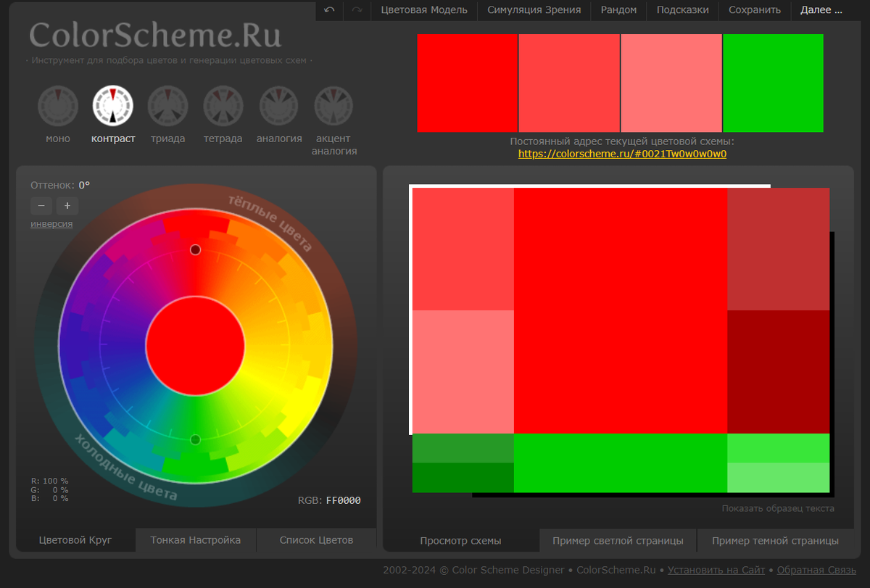The width and height of the screenshot is (870, 588).
Task: Click the Установить на Сайт link
Action: pos(716,570)
